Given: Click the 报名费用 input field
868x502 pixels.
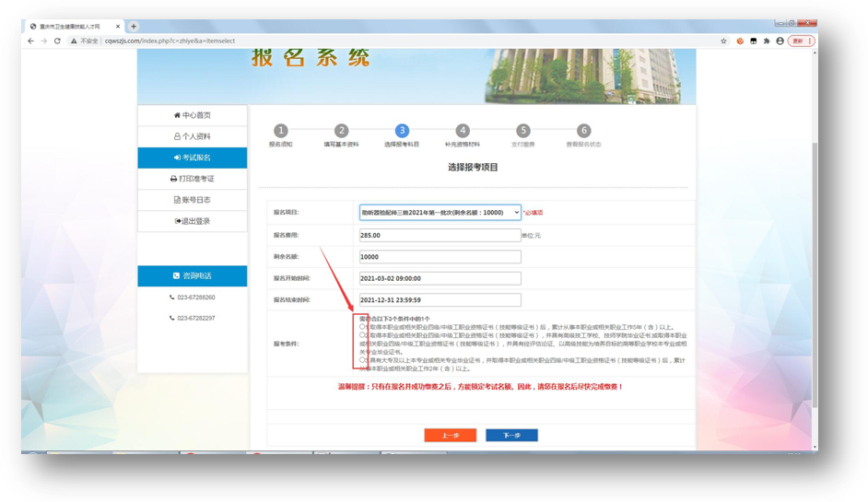Looking at the screenshot, I should point(440,236).
